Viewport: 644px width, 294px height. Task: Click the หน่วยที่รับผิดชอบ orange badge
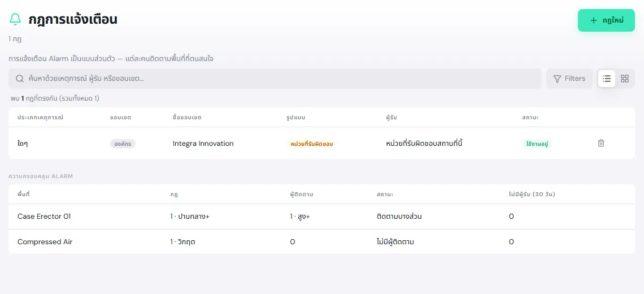point(311,144)
